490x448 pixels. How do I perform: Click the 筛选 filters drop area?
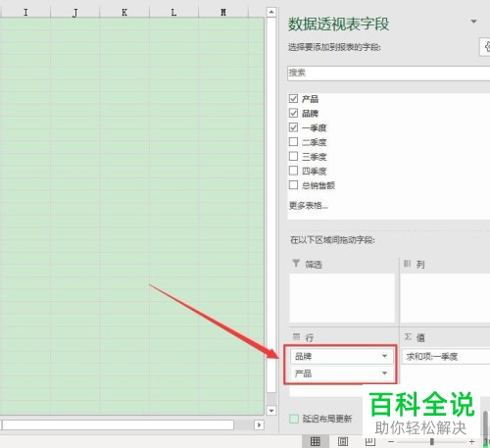342,298
